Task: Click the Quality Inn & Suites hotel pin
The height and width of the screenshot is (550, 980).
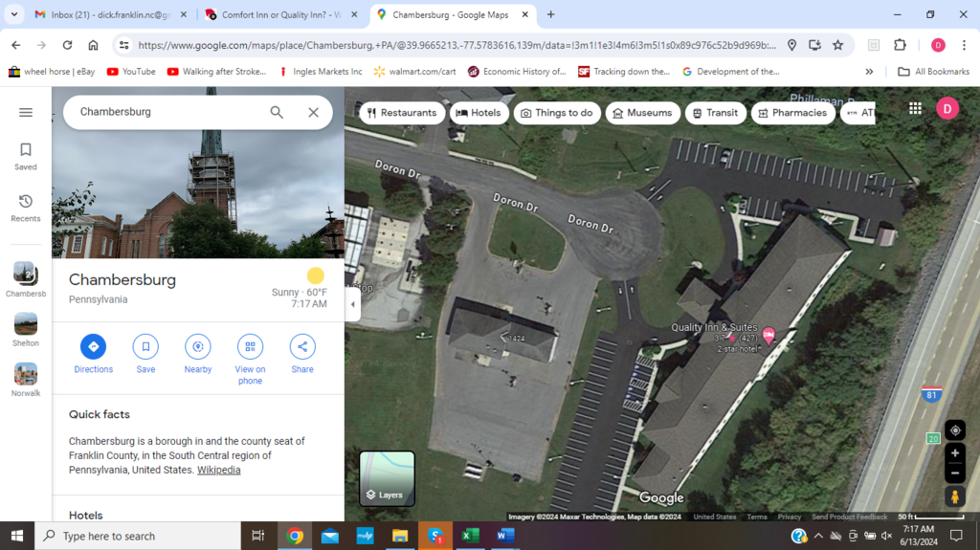Action: [x=768, y=335]
